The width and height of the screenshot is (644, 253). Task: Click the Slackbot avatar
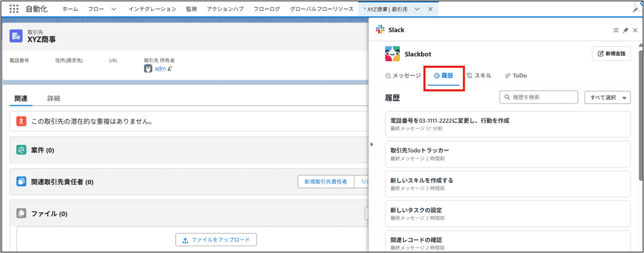coord(392,54)
